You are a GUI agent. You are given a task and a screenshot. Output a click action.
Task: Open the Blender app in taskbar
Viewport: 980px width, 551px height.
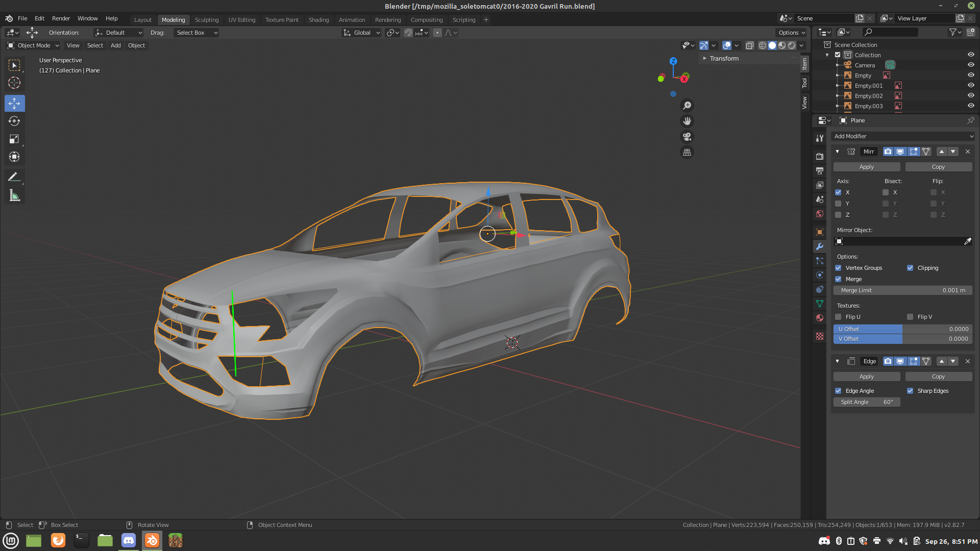click(x=152, y=540)
